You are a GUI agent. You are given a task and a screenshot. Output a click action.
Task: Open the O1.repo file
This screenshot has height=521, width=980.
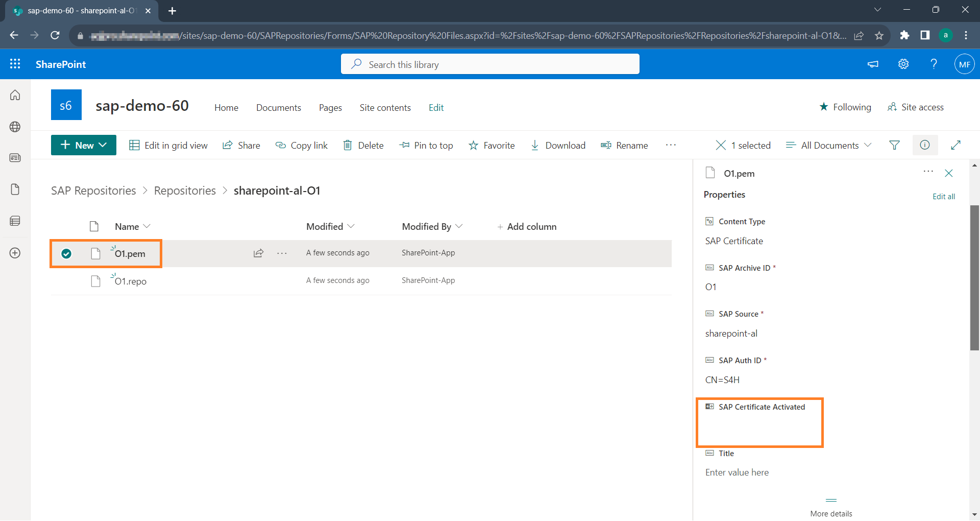[131, 281]
